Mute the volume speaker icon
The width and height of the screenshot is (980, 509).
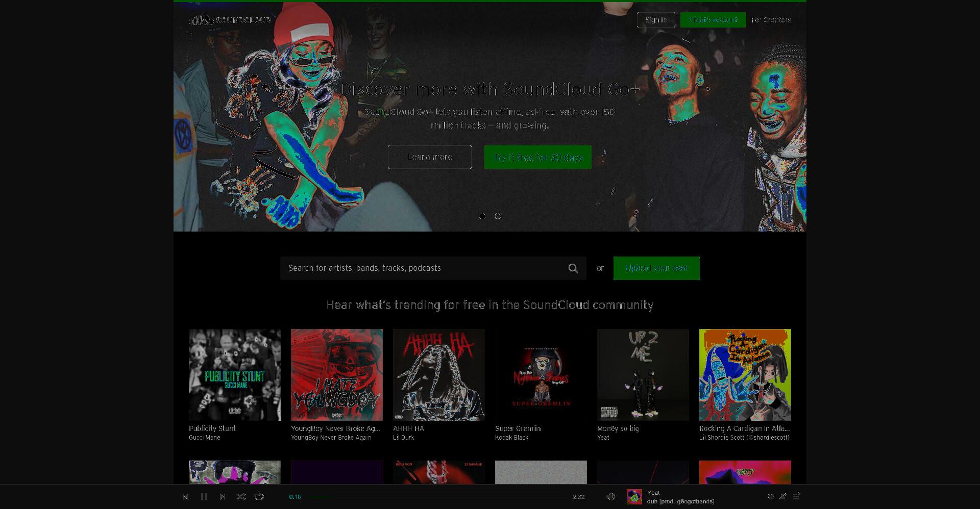pyautogui.click(x=611, y=497)
